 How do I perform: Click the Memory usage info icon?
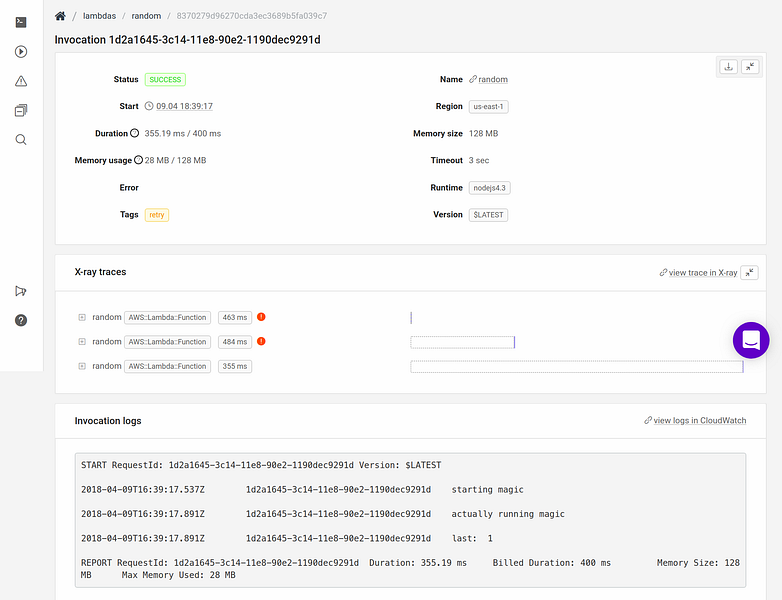138,160
